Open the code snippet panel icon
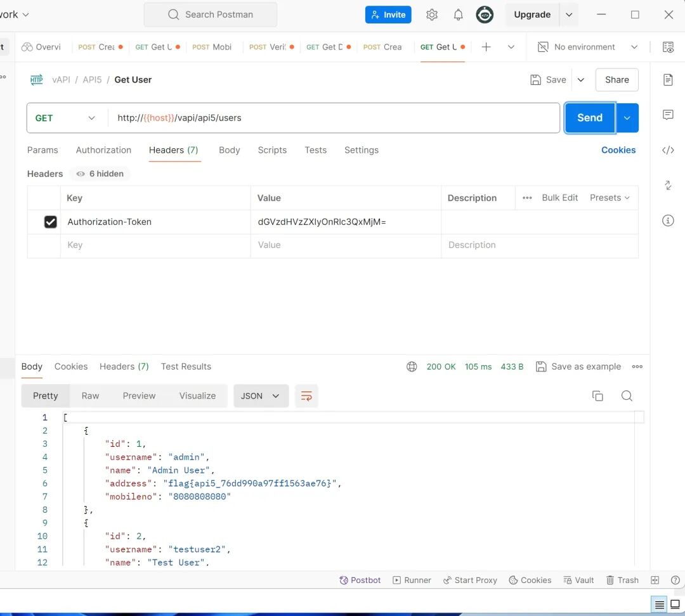This screenshot has width=685, height=616. tap(668, 150)
